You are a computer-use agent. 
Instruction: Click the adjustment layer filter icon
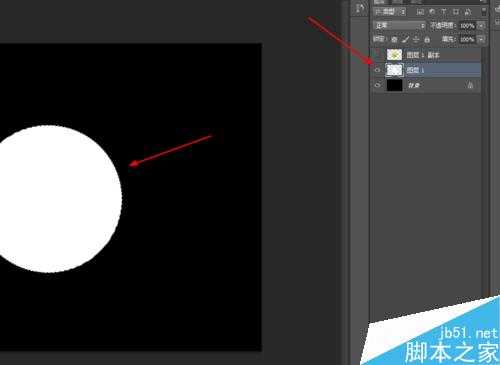click(432, 12)
